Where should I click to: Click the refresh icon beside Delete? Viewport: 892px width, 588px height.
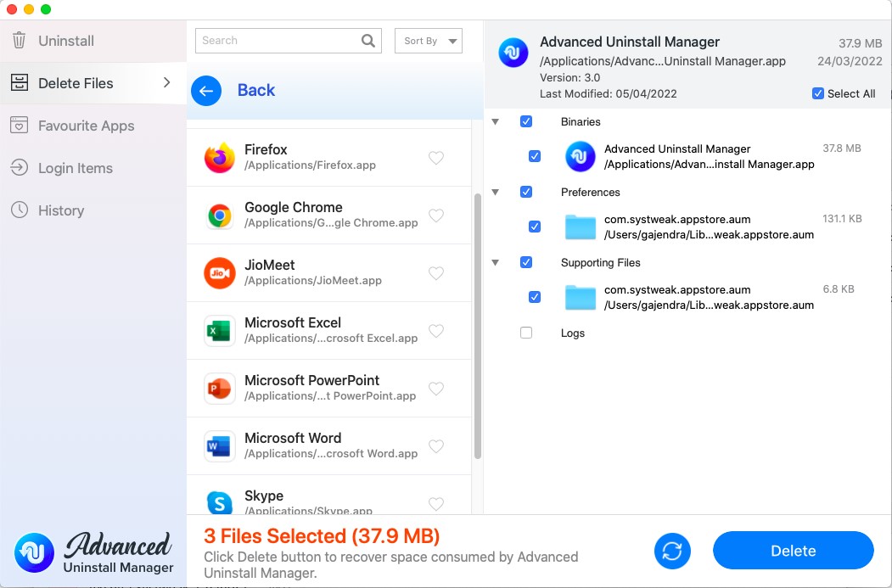coord(672,551)
